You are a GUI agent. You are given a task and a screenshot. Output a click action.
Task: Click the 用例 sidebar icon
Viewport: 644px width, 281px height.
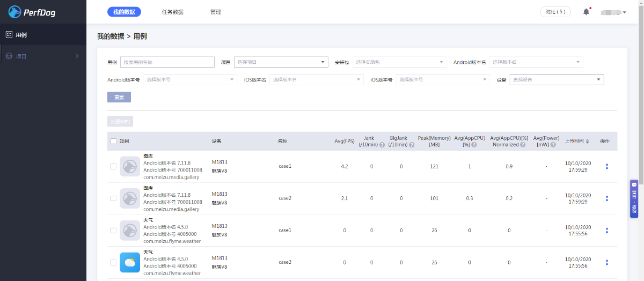[x=9, y=35]
